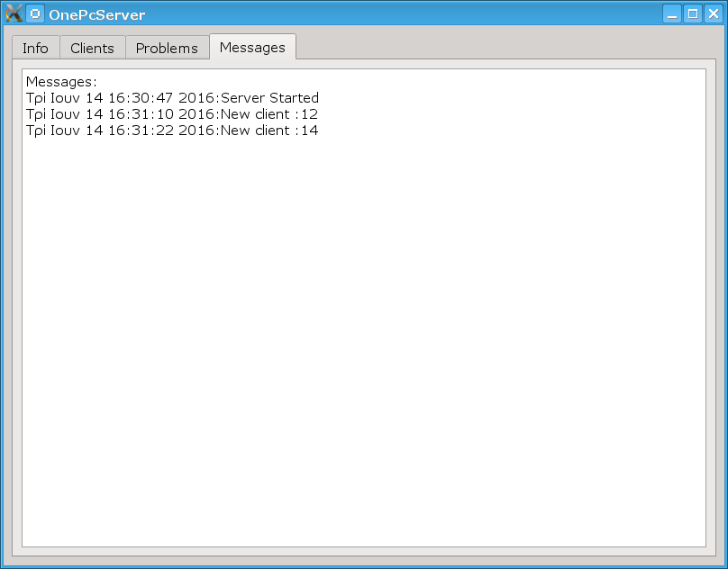728x569 pixels.
Task: Open the Clients tab
Action: 92,47
